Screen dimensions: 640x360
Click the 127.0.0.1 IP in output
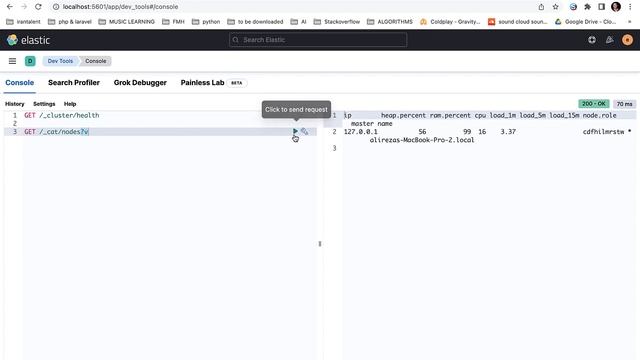coord(360,132)
